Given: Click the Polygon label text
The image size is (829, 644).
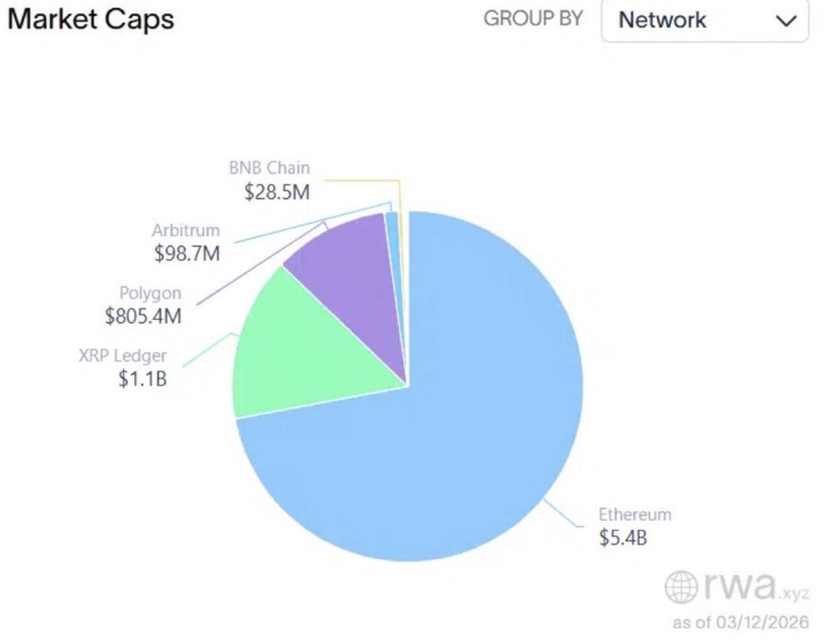Looking at the screenshot, I should coord(150,293).
